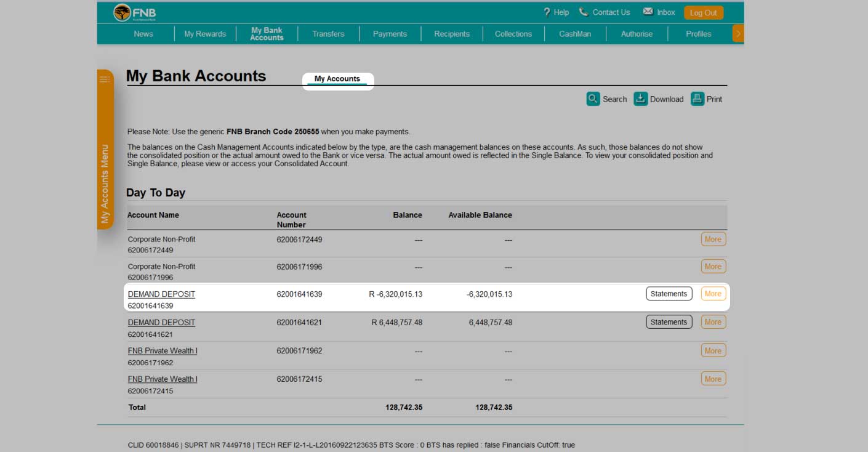
Task: Click the Print icon
Action: 697,99
